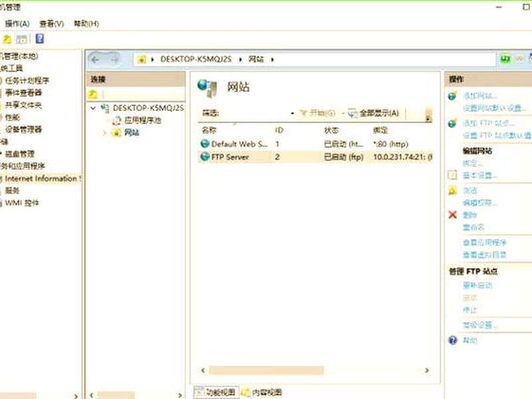
Task: Click 停止 to stop FTP site
Action: click(470, 310)
